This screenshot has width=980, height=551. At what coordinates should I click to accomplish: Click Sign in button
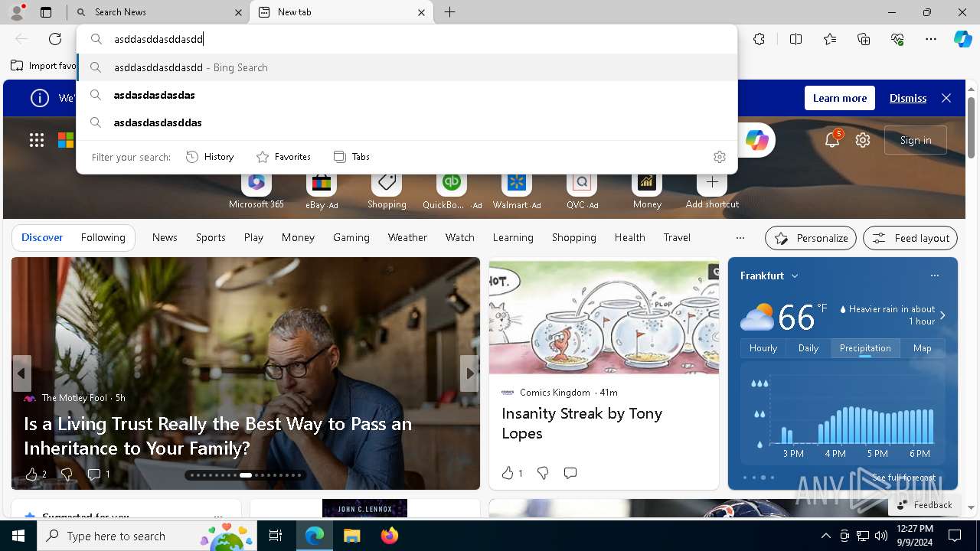click(x=916, y=140)
